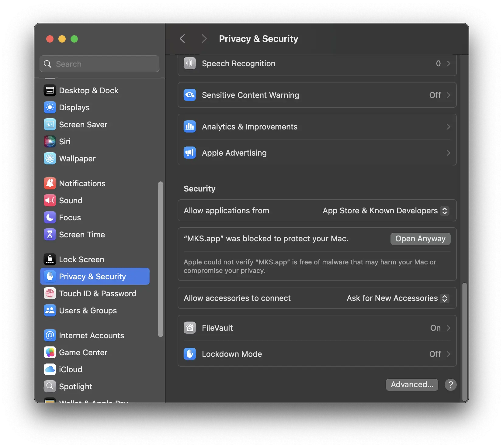Viewport: 503px width, 448px height.
Task: Click the search magnifying glass icon
Action: pyautogui.click(x=48, y=64)
